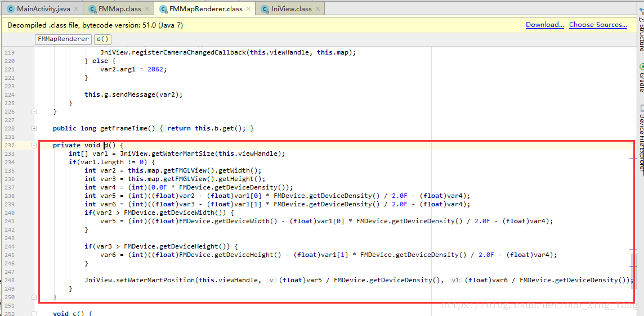This screenshot has width=644, height=316.
Task: Select the d() breadcrumb
Action: pos(102,39)
